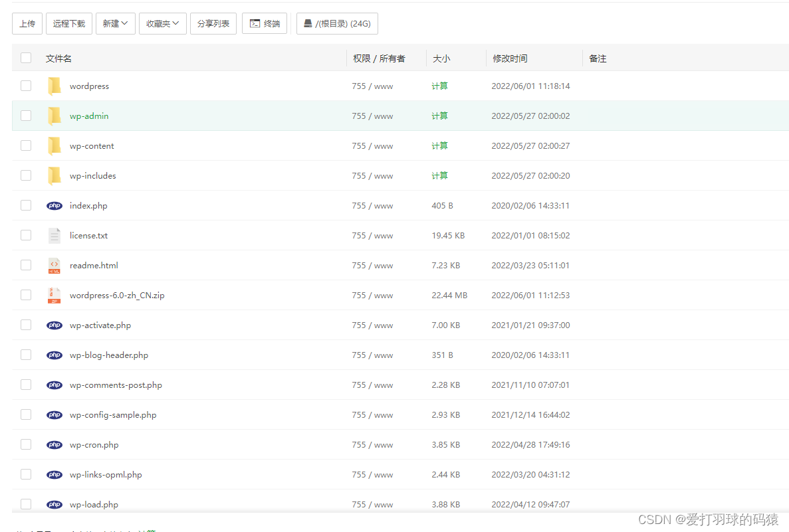Click the 755 / www permission for index.php
Image resolution: width=789 pixels, height=532 pixels.
pos(372,206)
